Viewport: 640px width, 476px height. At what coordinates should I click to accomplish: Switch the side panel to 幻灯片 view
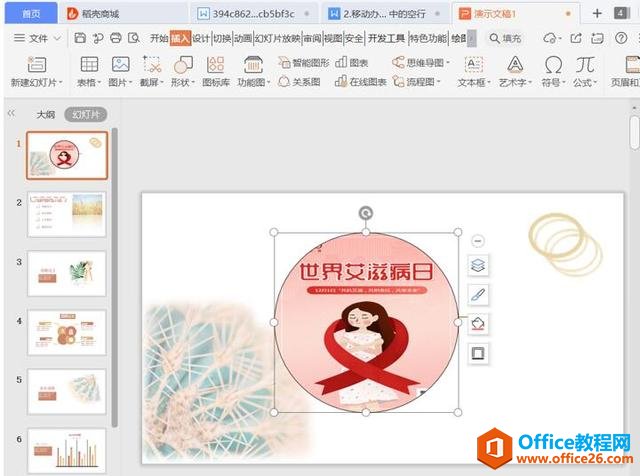(x=85, y=115)
